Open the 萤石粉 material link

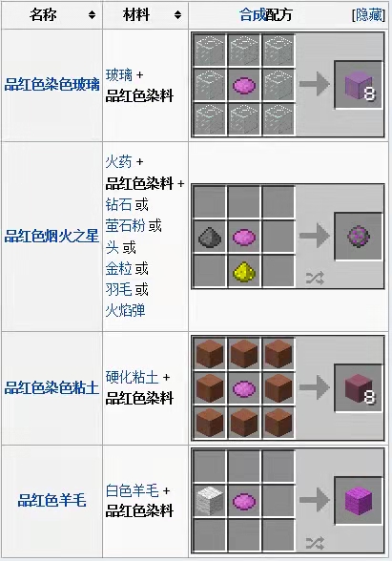coord(125,225)
